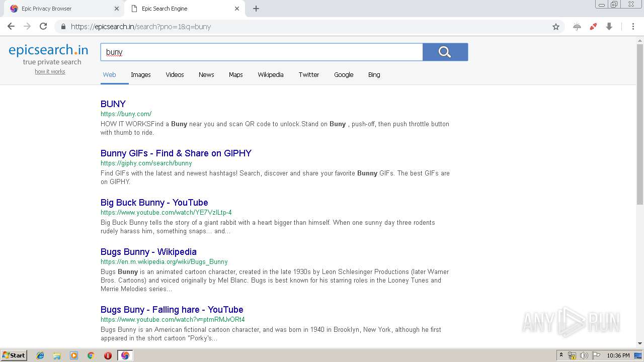Open Opera from the taskbar
The width and height of the screenshot is (644, 362).
[108, 355]
